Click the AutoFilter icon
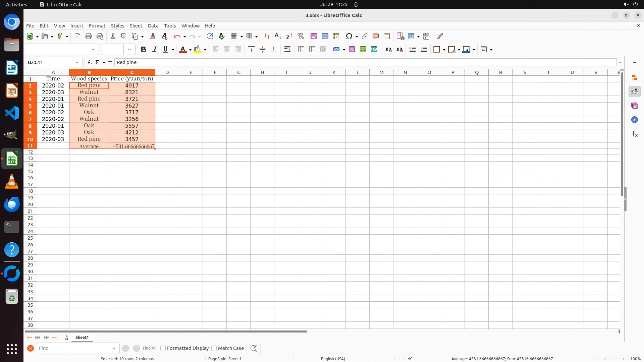Screen dimensions: 644x362 click(301, 36)
